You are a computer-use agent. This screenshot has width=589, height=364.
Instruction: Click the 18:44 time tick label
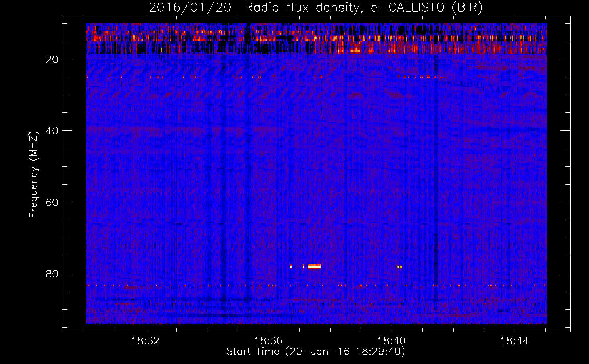[514, 341]
